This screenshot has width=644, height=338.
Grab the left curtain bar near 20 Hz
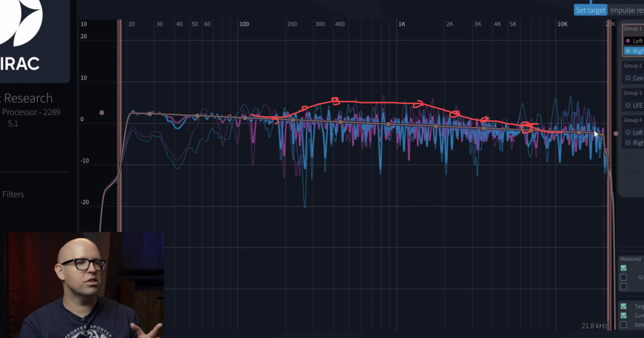(119, 126)
